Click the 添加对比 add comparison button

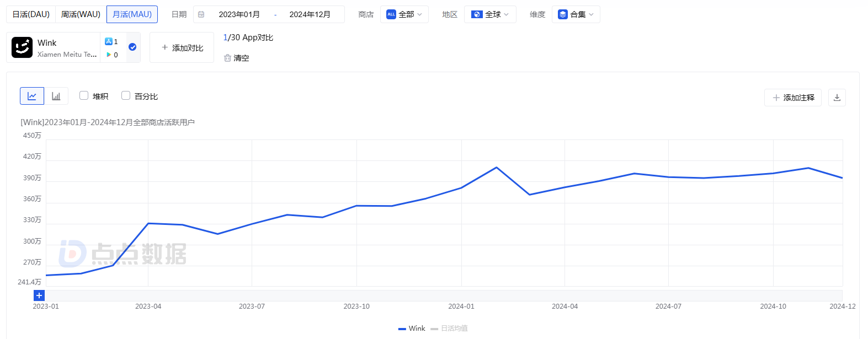[182, 48]
